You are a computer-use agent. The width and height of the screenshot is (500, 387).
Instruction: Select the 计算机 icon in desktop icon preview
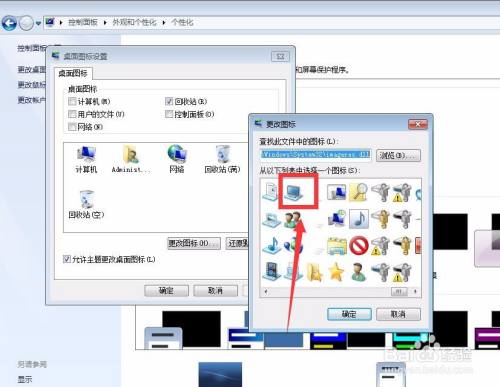tap(86, 160)
